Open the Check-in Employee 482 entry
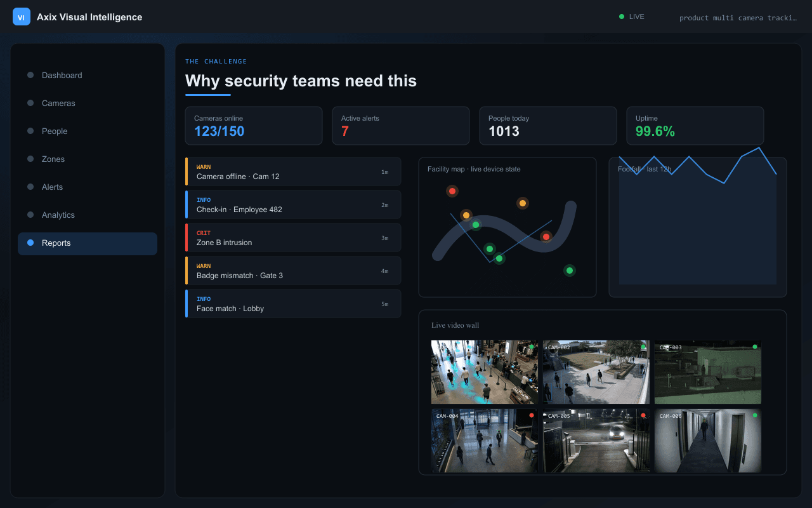The height and width of the screenshot is (508, 812). tap(293, 204)
